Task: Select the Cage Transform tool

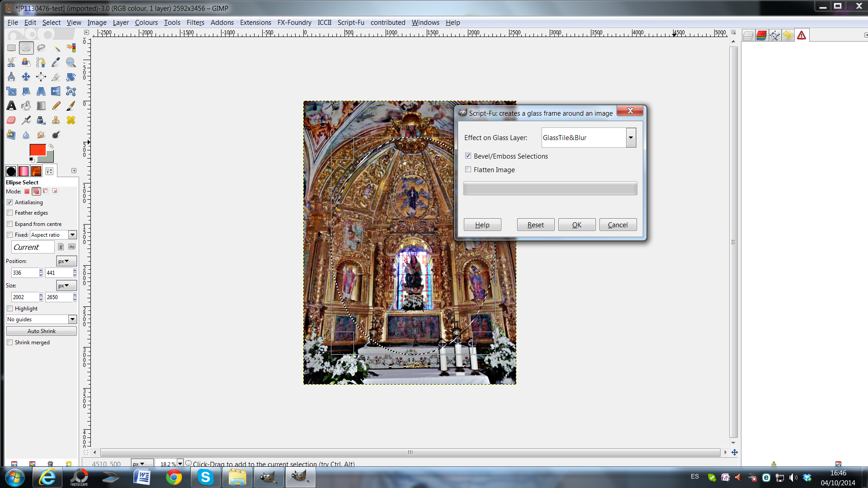Action: pyautogui.click(x=71, y=91)
